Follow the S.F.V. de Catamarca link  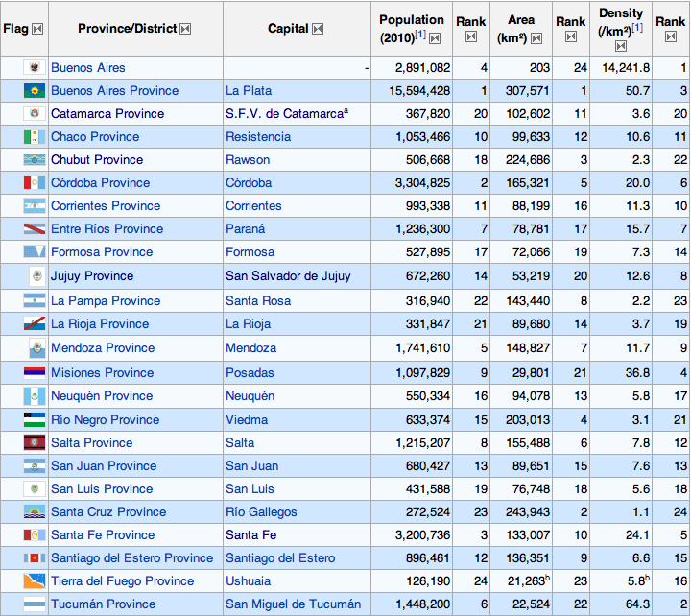(x=285, y=113)
